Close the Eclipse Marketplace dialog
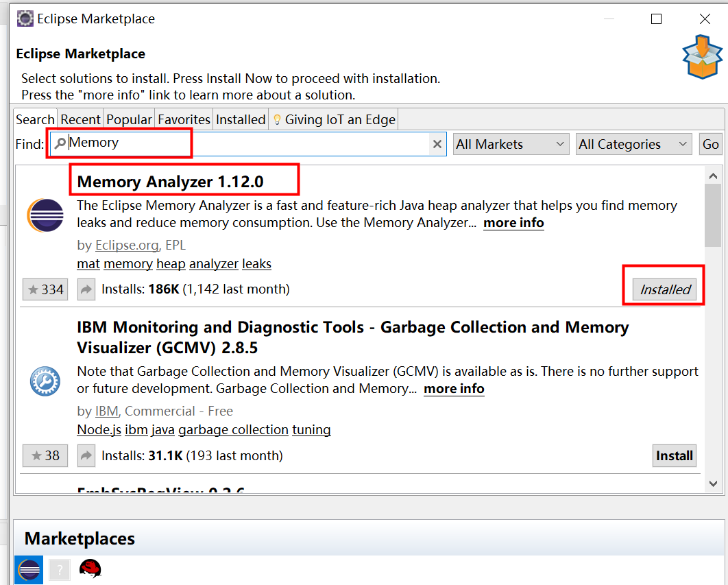 (705, 19)
